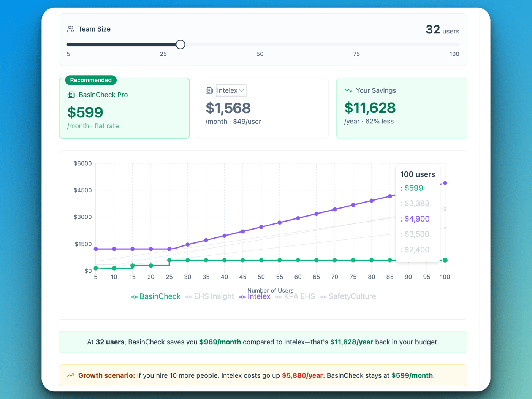Viewport: 532px width, 399px height.
Task: Toggle Intelex series in chart legend
Action: [255, 296]
